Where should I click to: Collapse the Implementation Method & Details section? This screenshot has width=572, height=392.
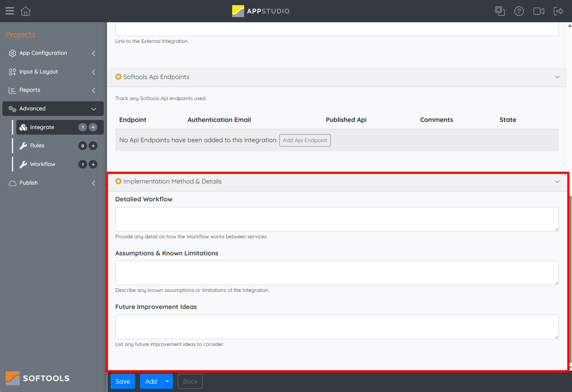point(557,182)
